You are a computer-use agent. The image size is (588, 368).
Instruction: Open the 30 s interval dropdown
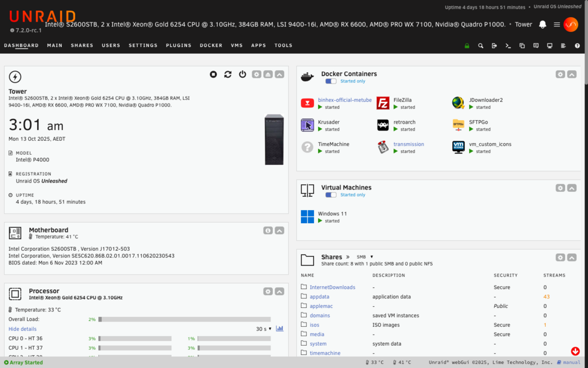263,329
